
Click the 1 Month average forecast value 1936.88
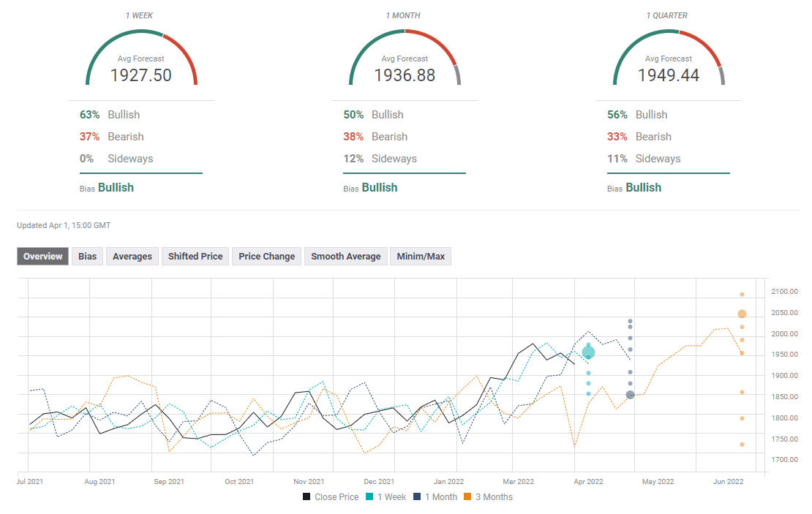[x=405, y=75]
